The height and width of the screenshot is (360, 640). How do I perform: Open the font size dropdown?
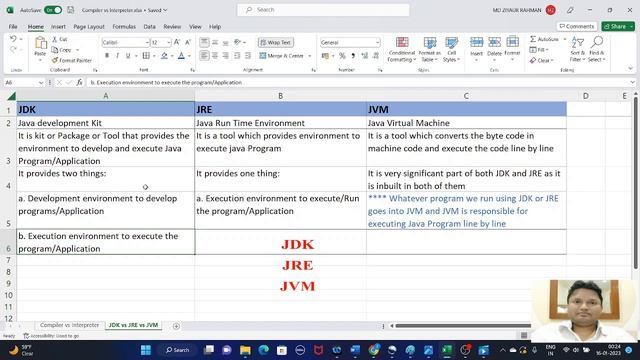(169, 42)
